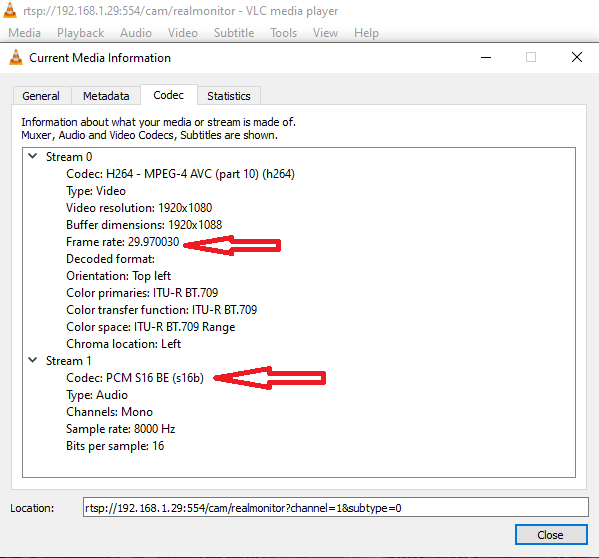Select the H264 - MPEG-4 AVC codec row
Image resolution: width=599 pixels, height=558 pixels.
pyautogui.click(x=180, y=174)
